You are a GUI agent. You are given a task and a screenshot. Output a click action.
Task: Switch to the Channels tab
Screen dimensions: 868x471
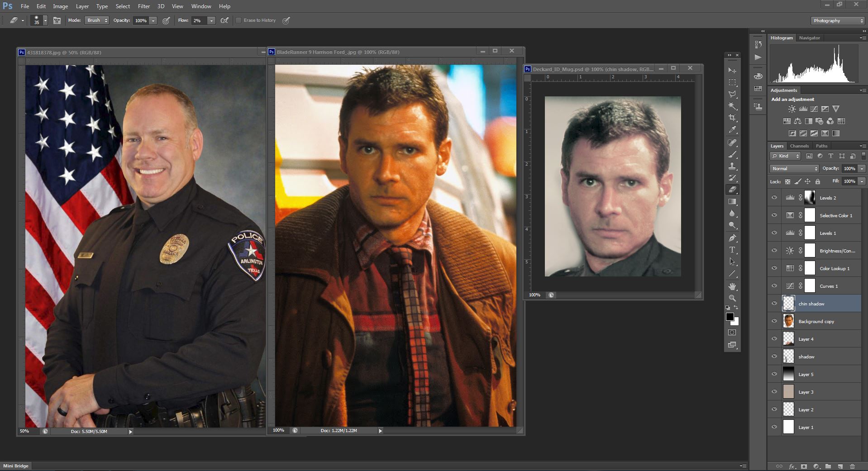click(x=799, y=146)
